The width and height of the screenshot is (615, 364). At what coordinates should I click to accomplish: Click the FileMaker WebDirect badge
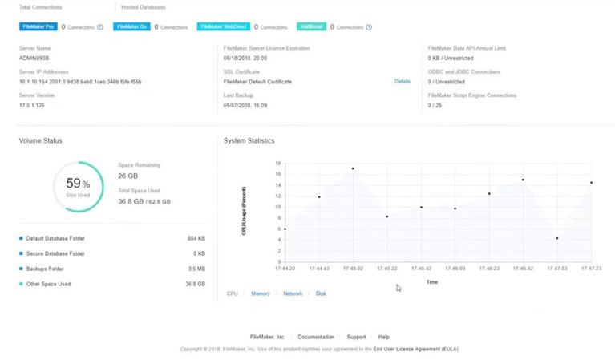coord(224,26)
